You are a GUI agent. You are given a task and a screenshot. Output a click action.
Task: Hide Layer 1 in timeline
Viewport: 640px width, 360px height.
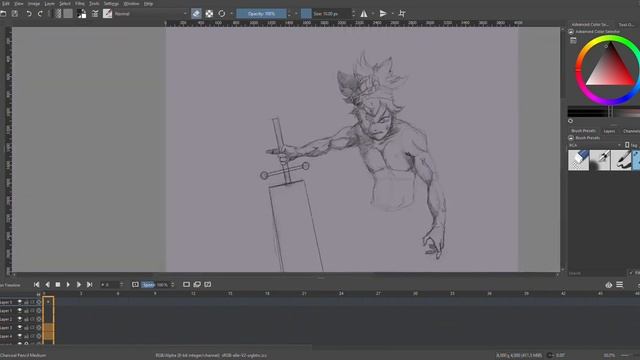coord(19,311)
